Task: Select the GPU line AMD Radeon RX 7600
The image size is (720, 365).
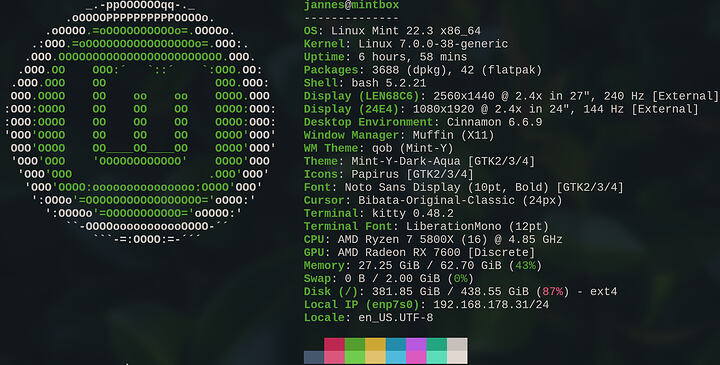Action: 419,253
